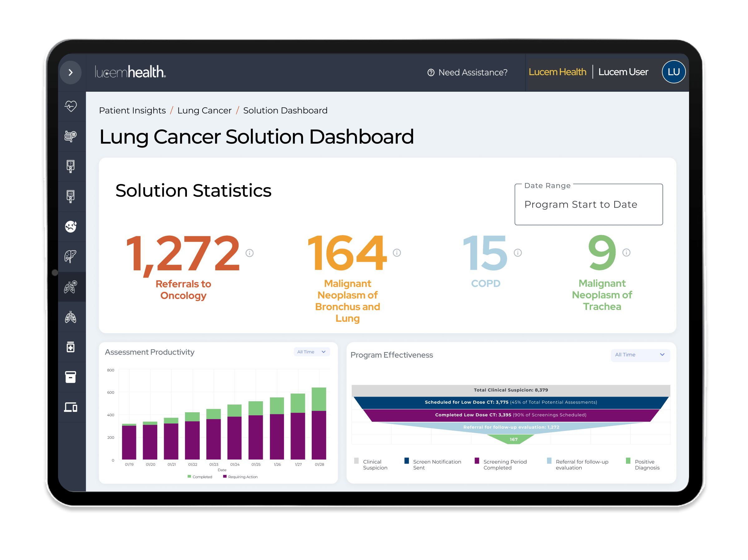The height and width of the screenshot is (560, 748).
Task: Open the Need Assistance? link
Action: pos(473,73)
